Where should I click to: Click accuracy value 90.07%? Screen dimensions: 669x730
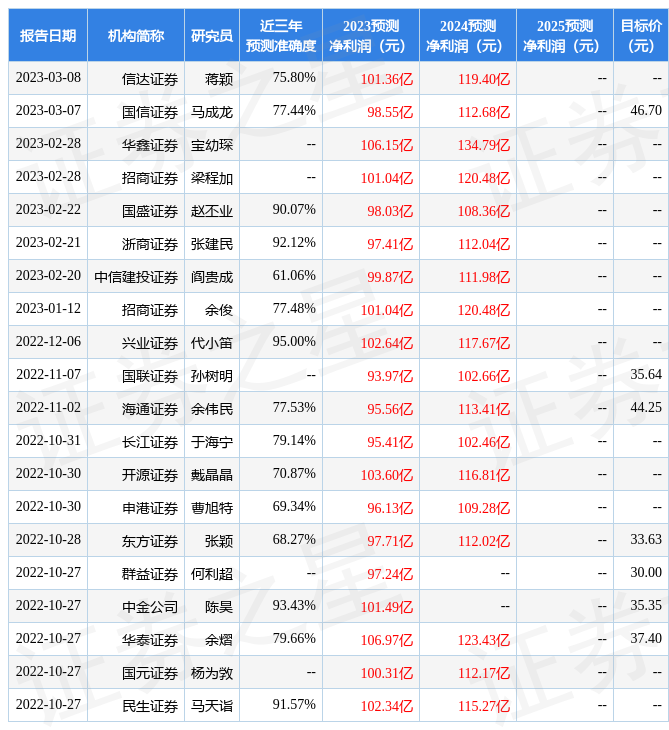294,210
